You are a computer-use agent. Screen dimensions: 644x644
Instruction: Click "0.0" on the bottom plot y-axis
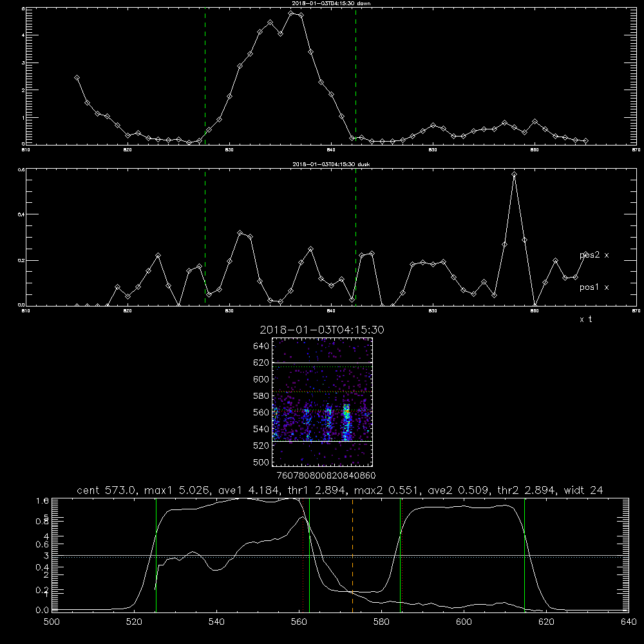tap(43, 610)
